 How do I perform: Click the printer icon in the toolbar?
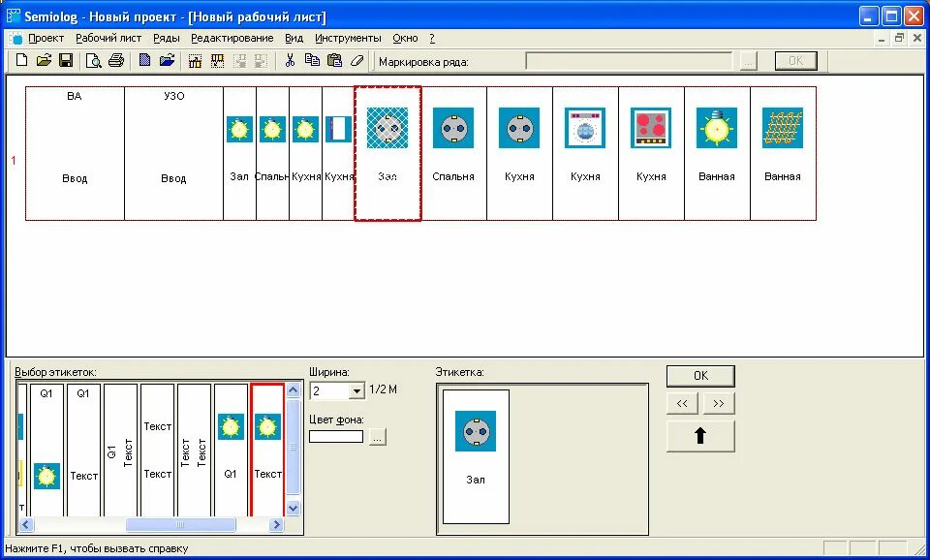(116, 60)
